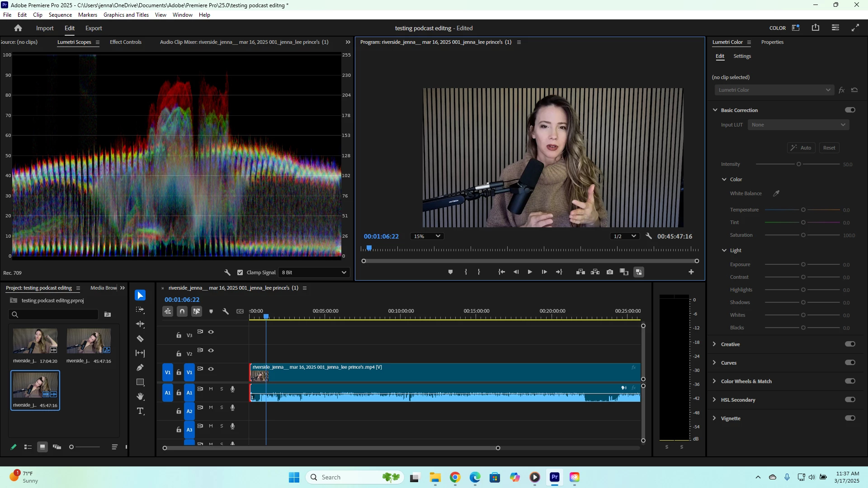Hide track V1 using eye icon
868x488 pixels.
coord(211,369)
